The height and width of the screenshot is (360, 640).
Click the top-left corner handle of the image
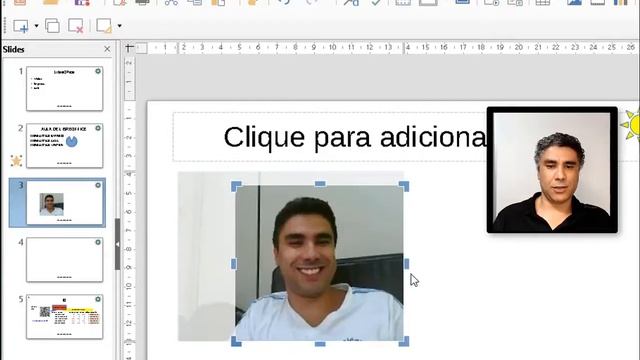coord(236,186)
